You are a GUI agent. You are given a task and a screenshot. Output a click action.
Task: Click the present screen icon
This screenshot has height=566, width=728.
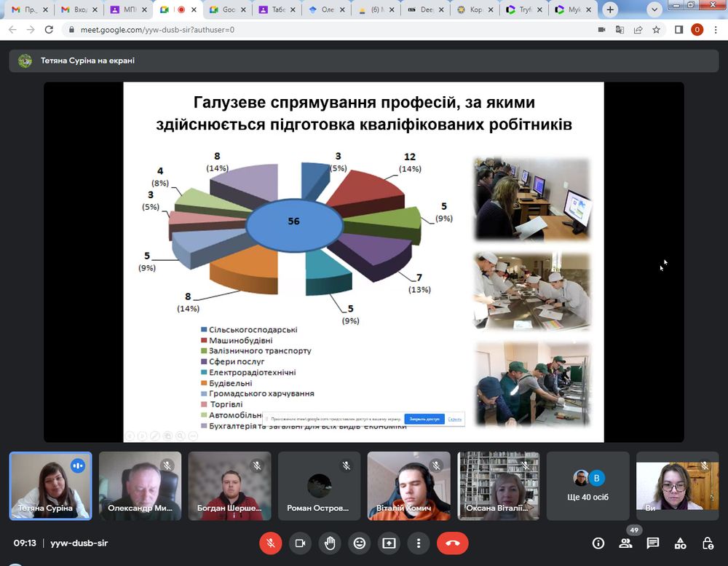(x=389, y=543)
